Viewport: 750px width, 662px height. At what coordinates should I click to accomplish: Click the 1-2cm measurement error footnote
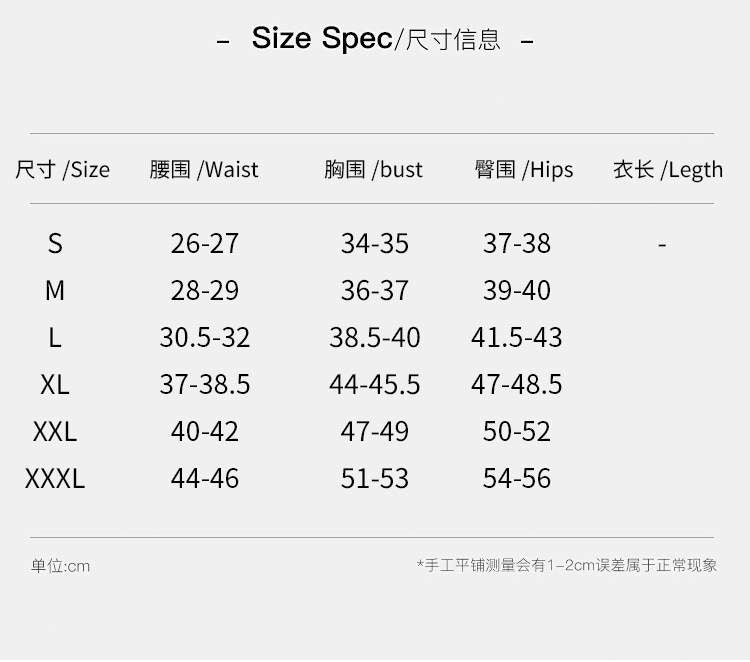pyautogui.click(x=567, y=565)
